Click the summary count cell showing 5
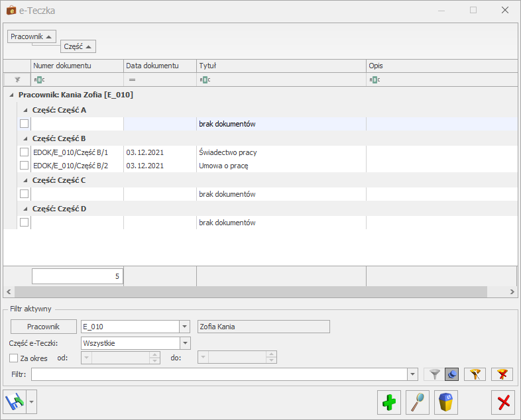Image resolution: width=521 pixels, height=420 pixels. coord(77,276)
